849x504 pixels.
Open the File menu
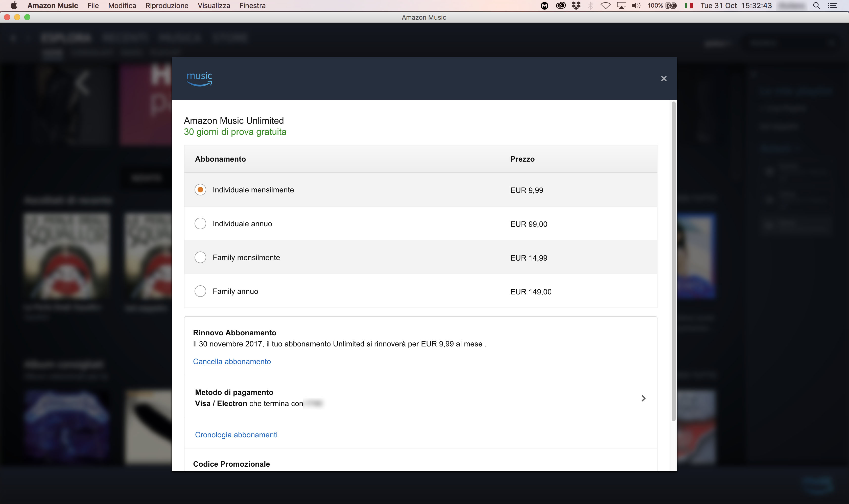(x=93, y=6)
